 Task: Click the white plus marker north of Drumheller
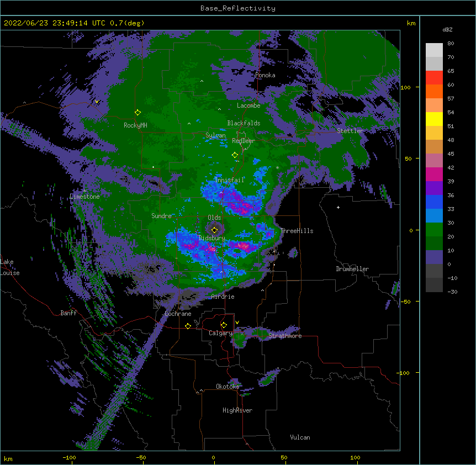point(338,207)
